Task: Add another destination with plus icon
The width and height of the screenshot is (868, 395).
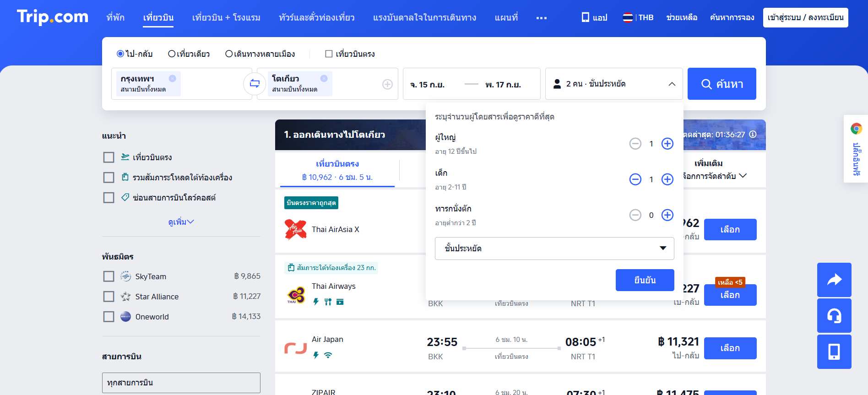Action: tap(387, 84)
